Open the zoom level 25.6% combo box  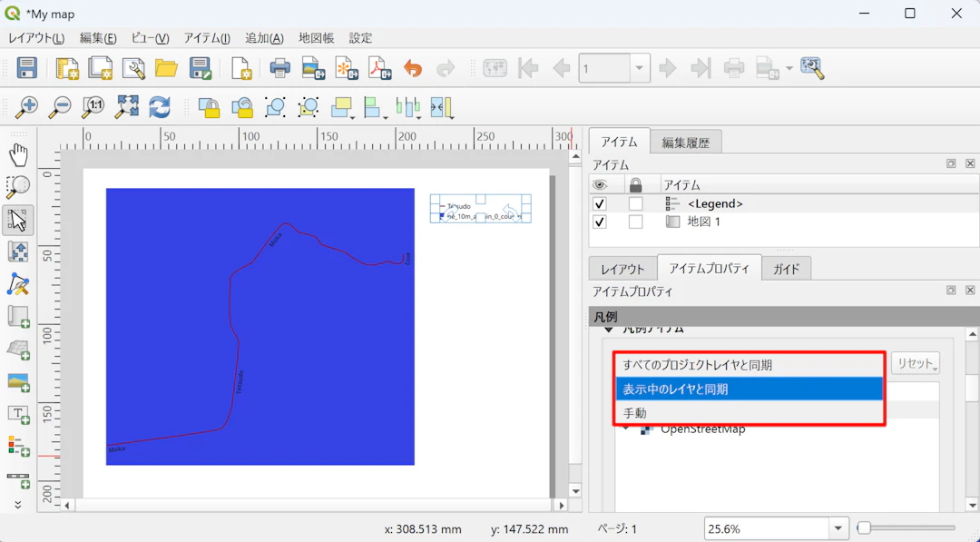(x=838, y=528)
